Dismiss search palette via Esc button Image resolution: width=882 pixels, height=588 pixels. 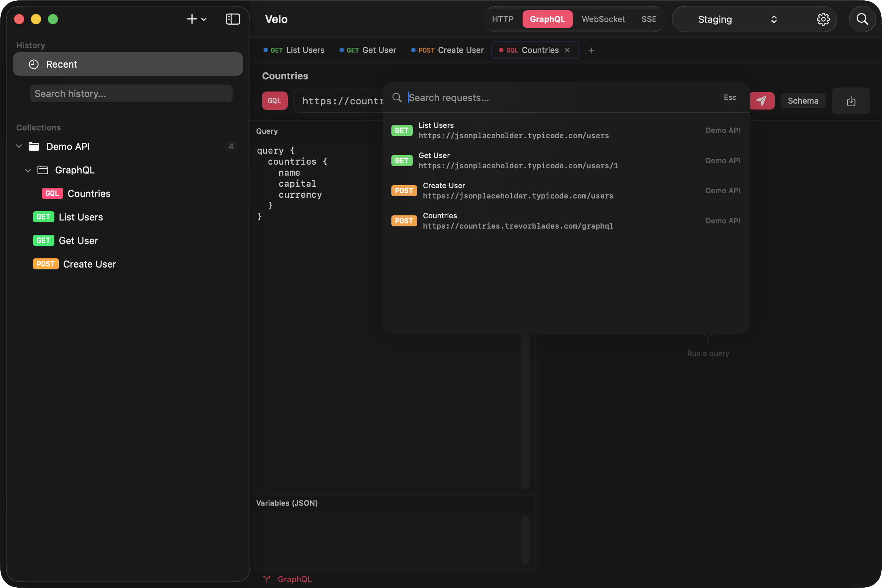point(730,97)
